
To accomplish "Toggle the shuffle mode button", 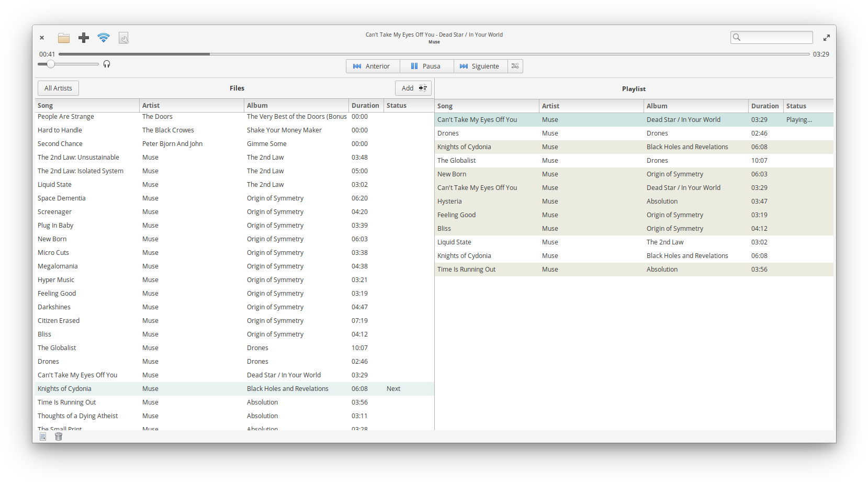I will [x=515, y=66].
